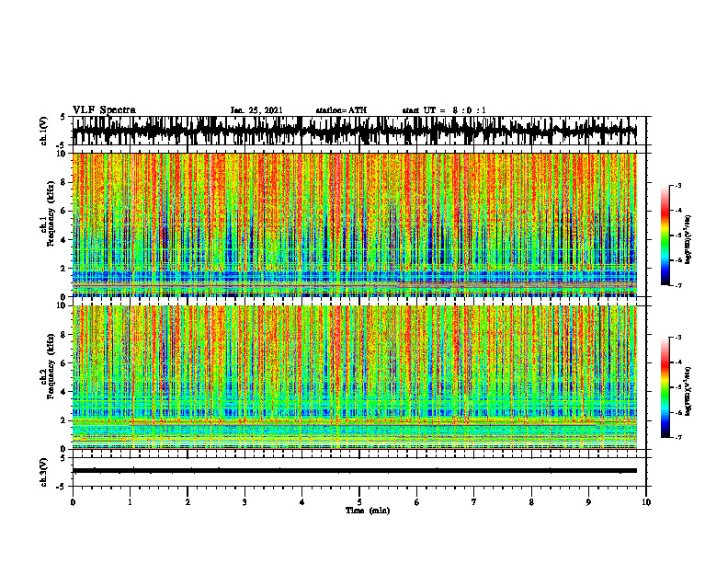Viewport: 728px width, 563px height.
Task: Click the "-3" label on ch.1 color scale
Action: [x=678, y=186]
